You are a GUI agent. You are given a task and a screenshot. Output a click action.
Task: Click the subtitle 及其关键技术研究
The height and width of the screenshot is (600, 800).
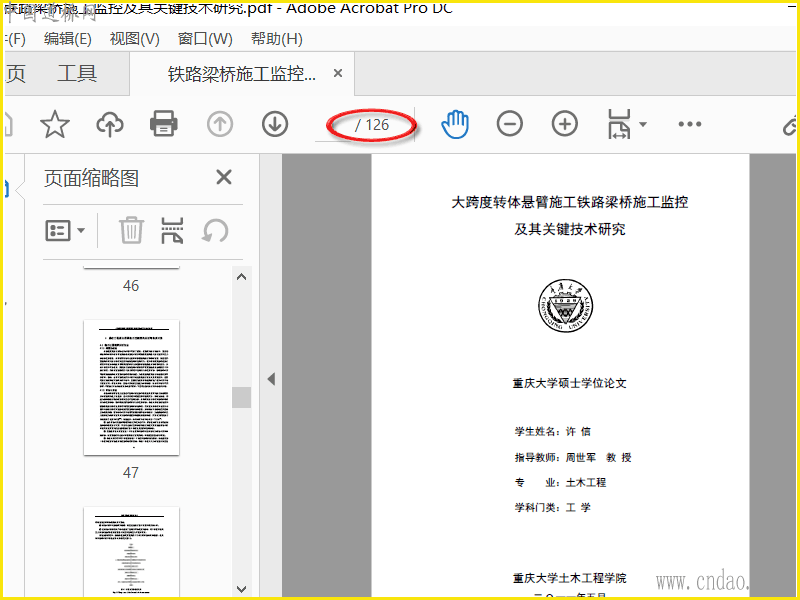(569, 229)
